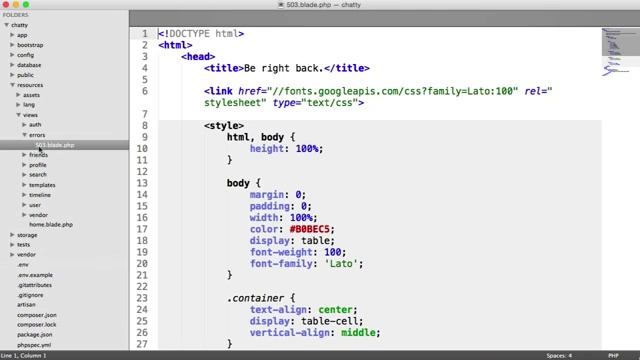Open the Spaces: 4 indentation menu
The image size is (640, 360).
pyautogui.click(x=559, y=356)
